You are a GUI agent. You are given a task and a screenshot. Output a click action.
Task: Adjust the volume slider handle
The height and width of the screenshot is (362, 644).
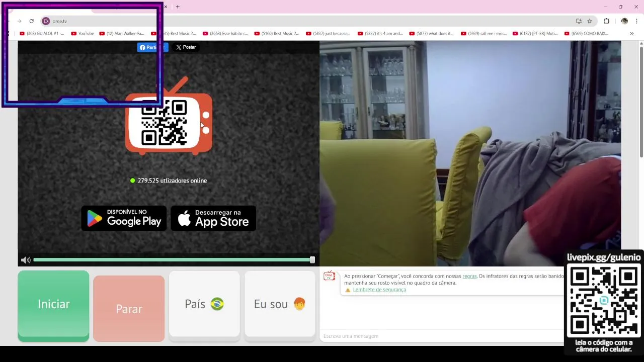pos(312,260)
